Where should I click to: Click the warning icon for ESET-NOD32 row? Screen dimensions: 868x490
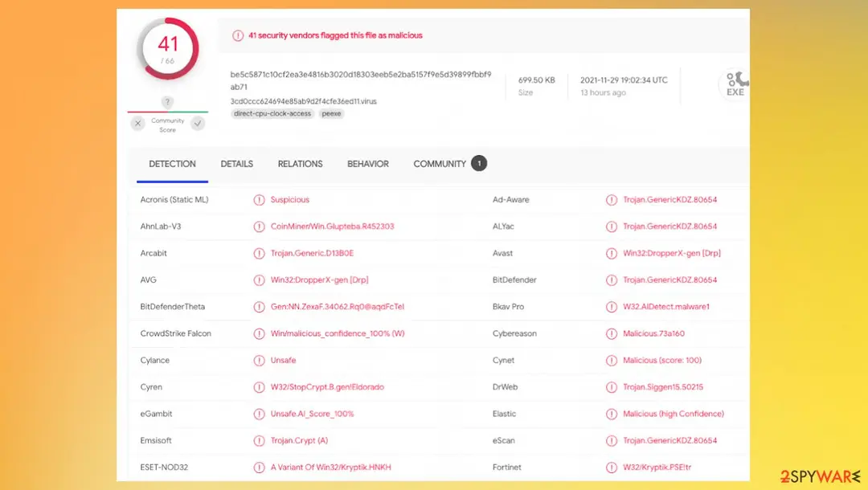pos(259,468)
